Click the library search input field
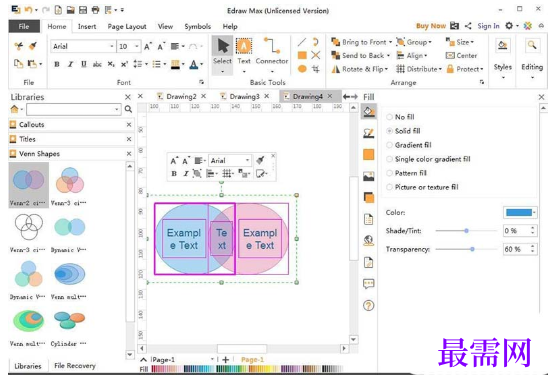Screen dimensions: 550x384 (x=74, y=109)
